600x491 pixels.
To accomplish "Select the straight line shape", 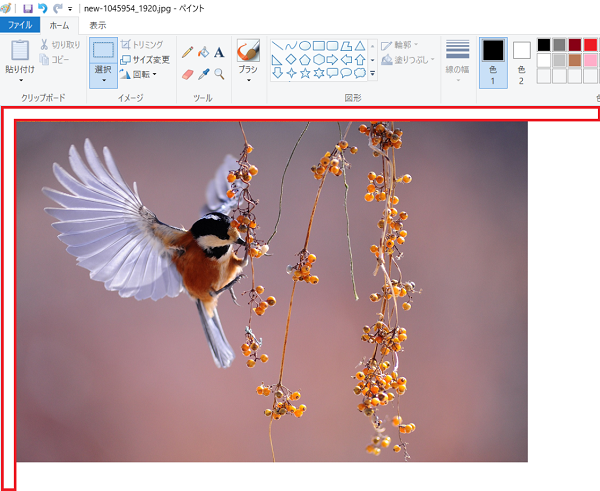I will coord(277,46).
